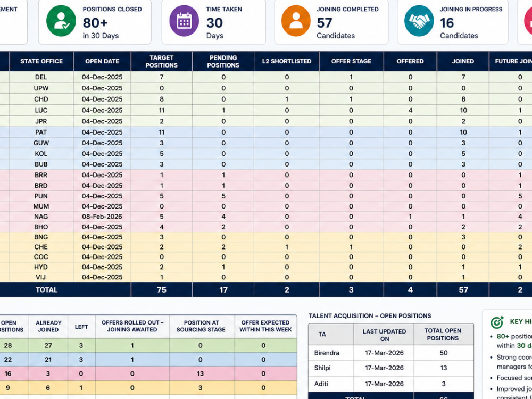The image size is (532, 399).
Task: Click Offers Rolled Out – Joining Awaited header
Action: (132, 326)
